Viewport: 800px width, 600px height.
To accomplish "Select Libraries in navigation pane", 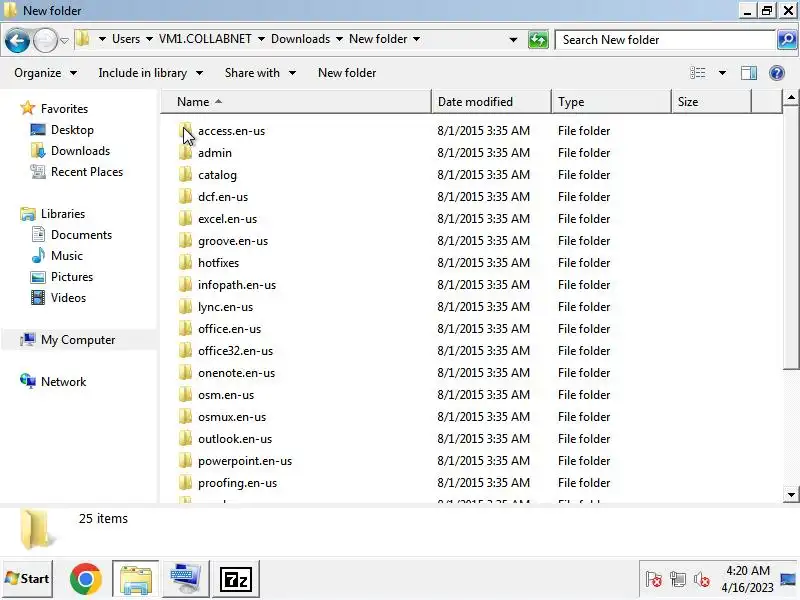I will point(63,214).
